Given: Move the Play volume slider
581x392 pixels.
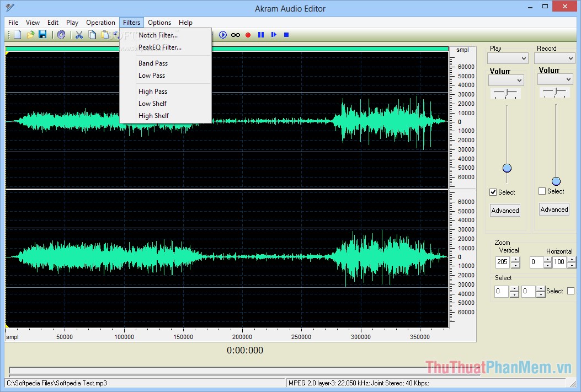Looking at the screenshot, I should (x=506, y=169).
